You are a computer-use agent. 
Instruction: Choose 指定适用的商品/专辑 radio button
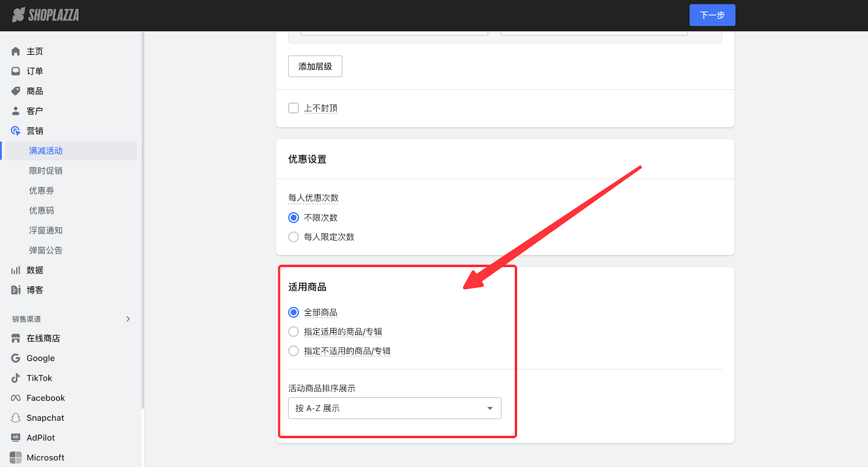click(293, 332)
